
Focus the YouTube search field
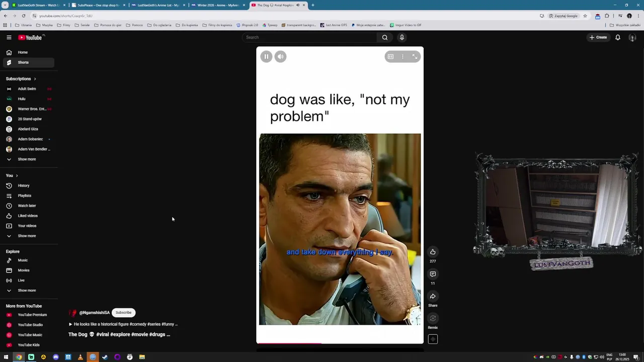309,37
